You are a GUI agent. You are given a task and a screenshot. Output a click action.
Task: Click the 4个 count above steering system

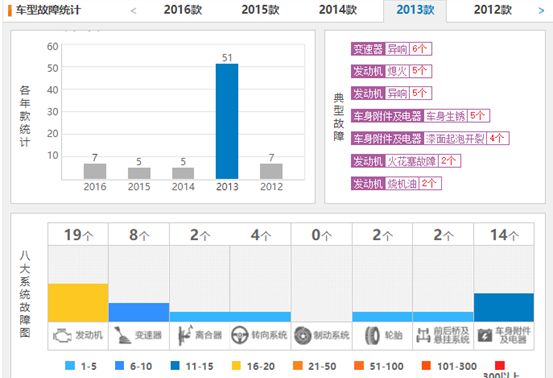[x=261, y=235]
